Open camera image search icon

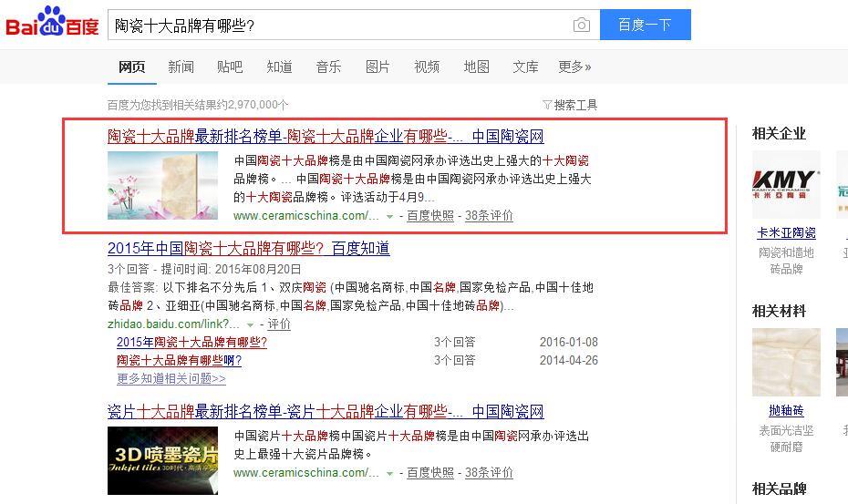pos(582,25)
